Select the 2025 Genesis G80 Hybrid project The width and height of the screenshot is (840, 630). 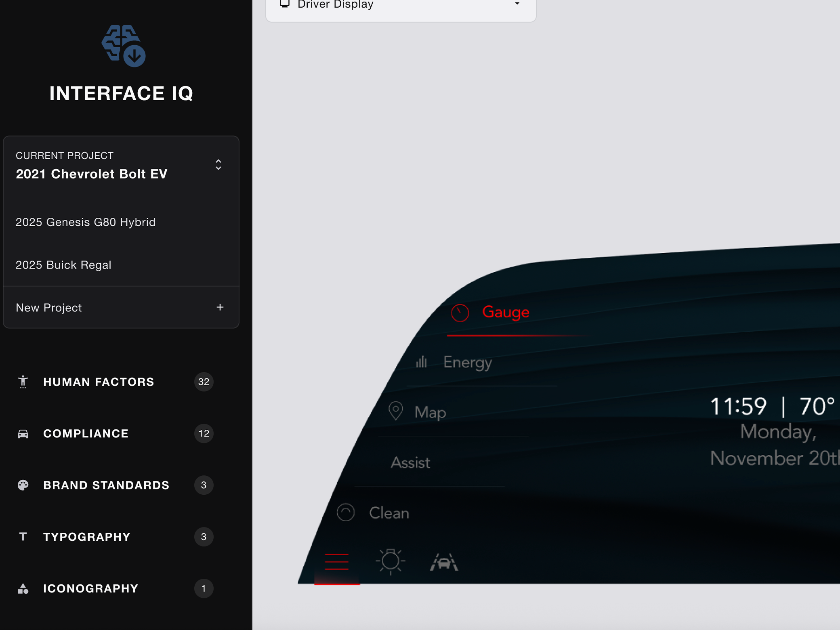[x=86, y=222]
